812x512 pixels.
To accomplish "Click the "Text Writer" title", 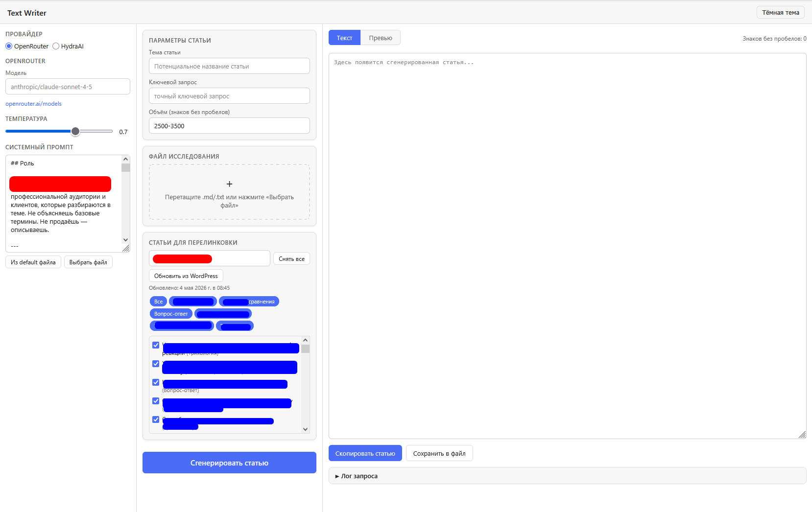I will pyautogui.click(x=27, y=13).
